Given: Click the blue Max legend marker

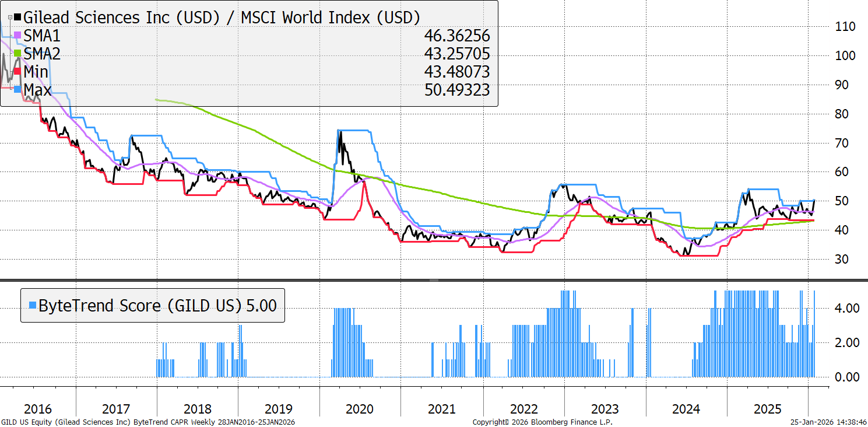Looking at the screenshot, I should [17, 90].
